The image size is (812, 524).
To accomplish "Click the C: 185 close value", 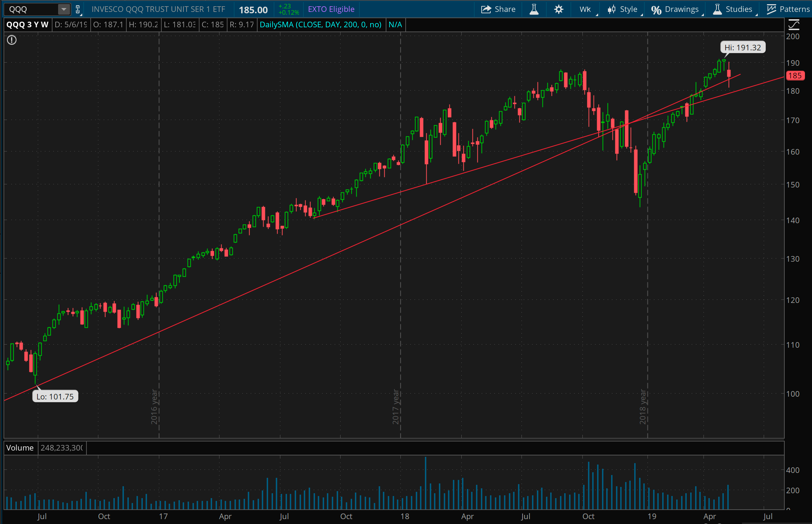I will coord(212,25).
